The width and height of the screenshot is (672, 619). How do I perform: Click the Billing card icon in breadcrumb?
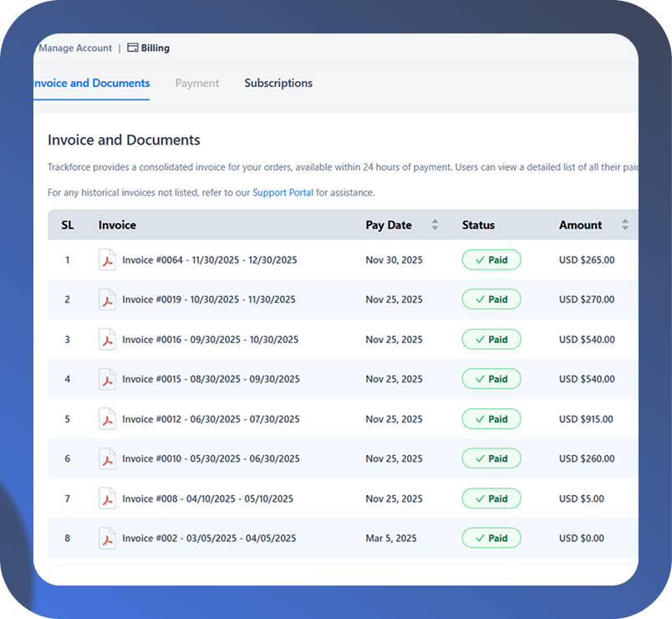click(132, 48)
